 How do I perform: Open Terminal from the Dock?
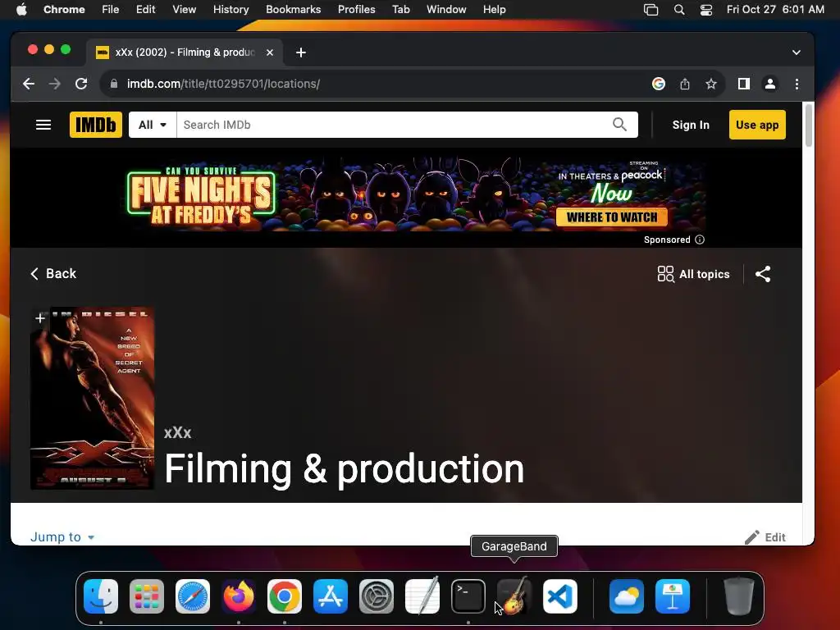468,596
